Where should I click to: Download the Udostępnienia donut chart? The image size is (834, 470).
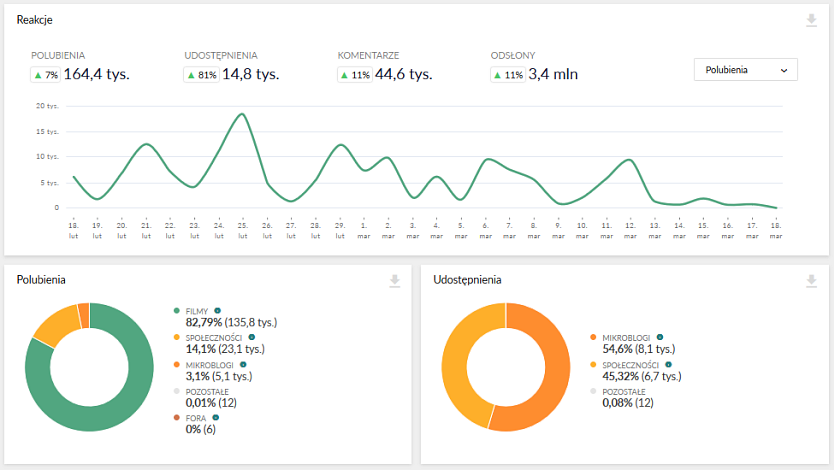click(811, 281)
